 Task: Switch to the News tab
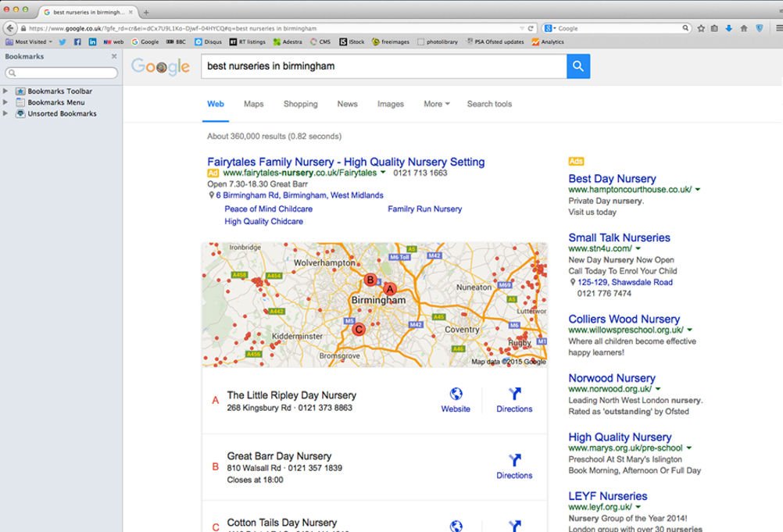click(347, 104)
